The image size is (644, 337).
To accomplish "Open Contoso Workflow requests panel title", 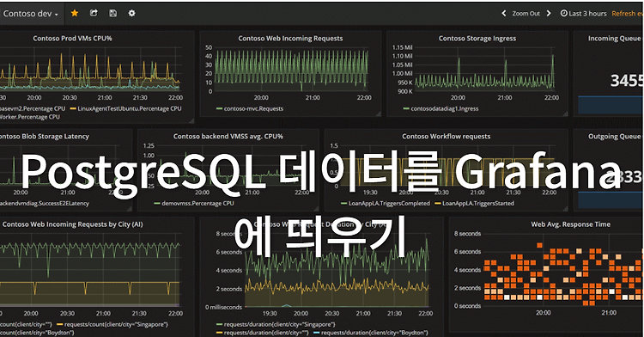I will [x=446, y=137].
